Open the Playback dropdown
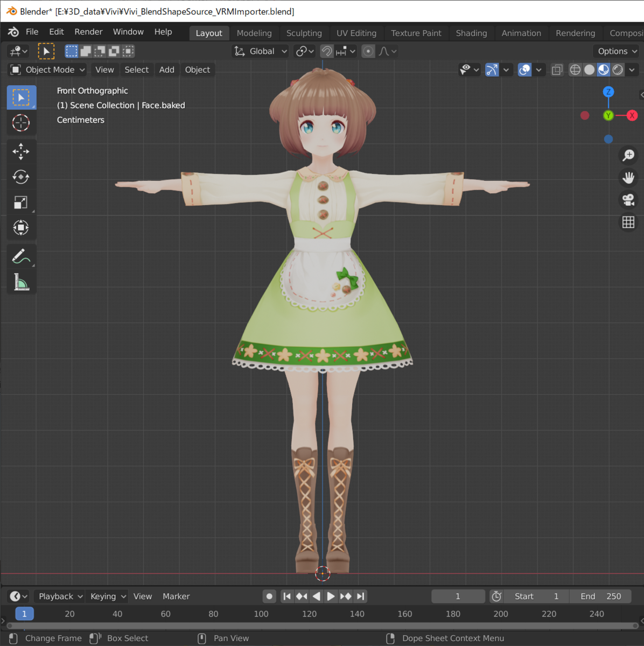 click(60, 596)
